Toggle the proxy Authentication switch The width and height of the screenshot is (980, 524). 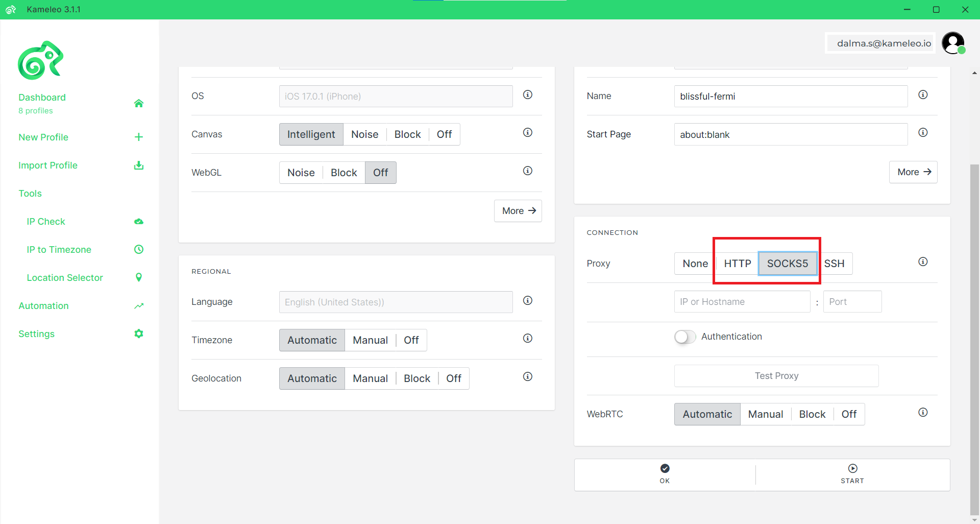pyautogui.click(x=685, y=337)
